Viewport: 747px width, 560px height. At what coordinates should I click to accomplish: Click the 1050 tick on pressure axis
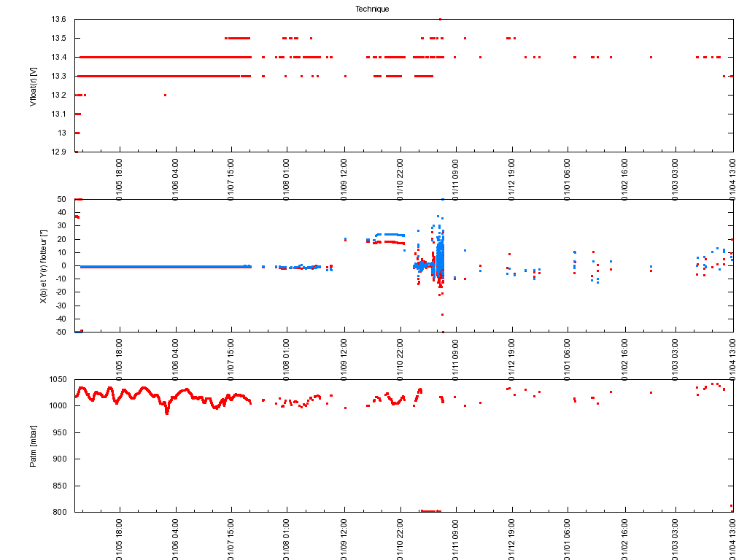pyautogui.click(x=59, y=379)
